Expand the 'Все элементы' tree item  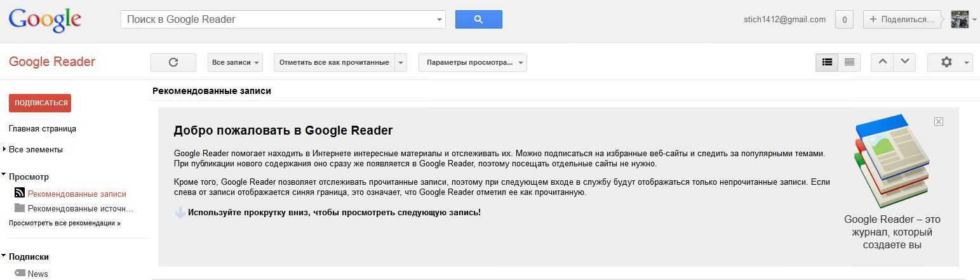[4, 149]
